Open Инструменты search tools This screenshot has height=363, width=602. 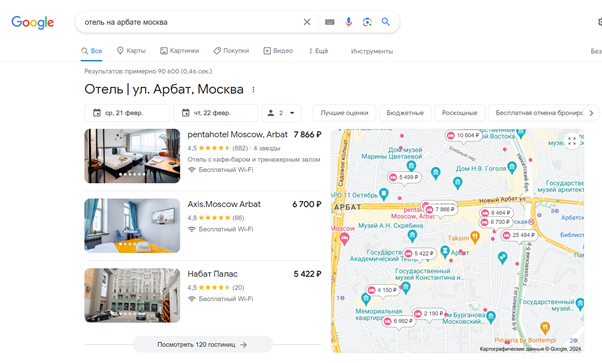coord(372,51)
